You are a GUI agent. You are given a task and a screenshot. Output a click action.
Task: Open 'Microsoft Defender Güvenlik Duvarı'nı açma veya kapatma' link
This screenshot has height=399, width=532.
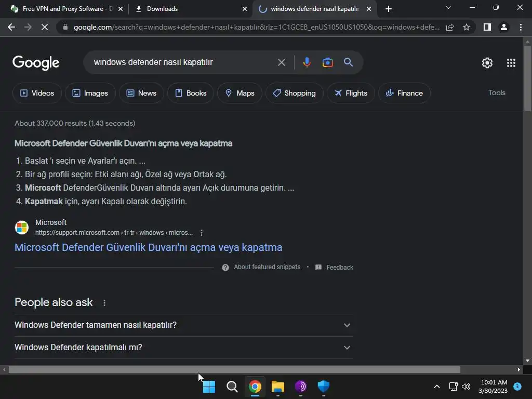tap(148, 247)
